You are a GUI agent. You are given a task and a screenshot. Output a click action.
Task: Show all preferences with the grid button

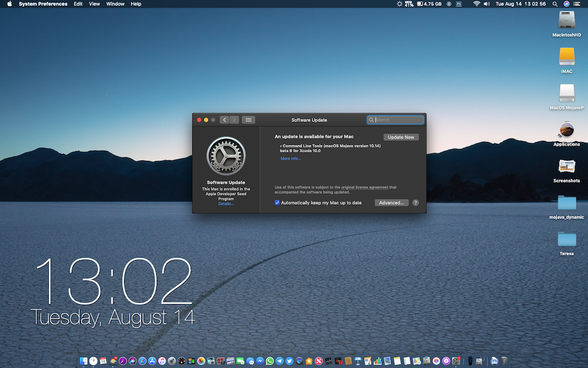click(x=248, y=120)
